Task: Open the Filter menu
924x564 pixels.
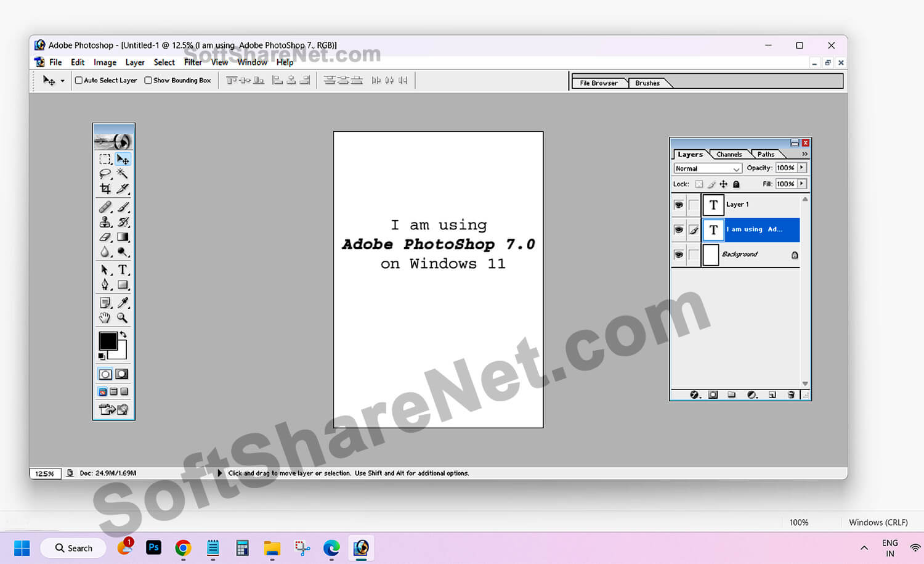Action: 193,62
